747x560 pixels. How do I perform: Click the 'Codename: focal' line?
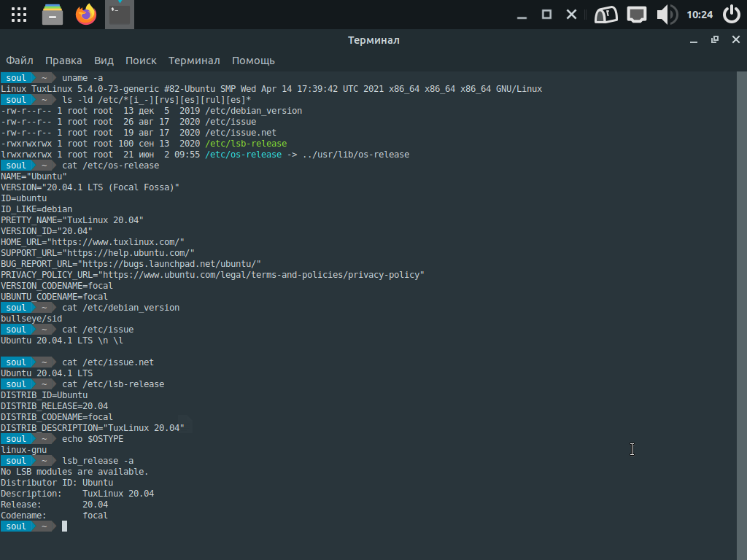54,516
